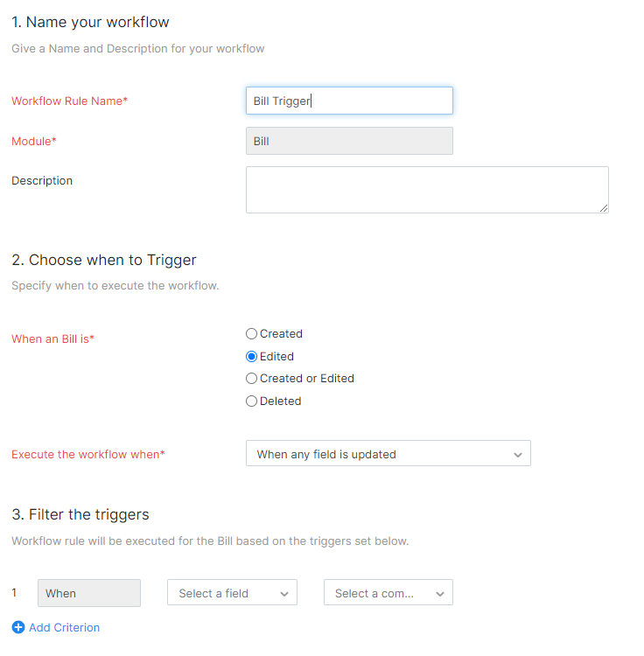Click the "When" criterion box
Viewport: 644px width, 656px height.
coord(88,593)
